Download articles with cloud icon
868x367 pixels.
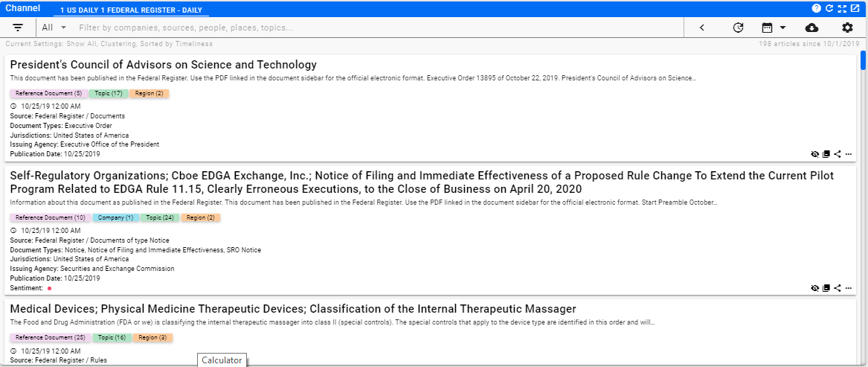(x=811, y=28)
